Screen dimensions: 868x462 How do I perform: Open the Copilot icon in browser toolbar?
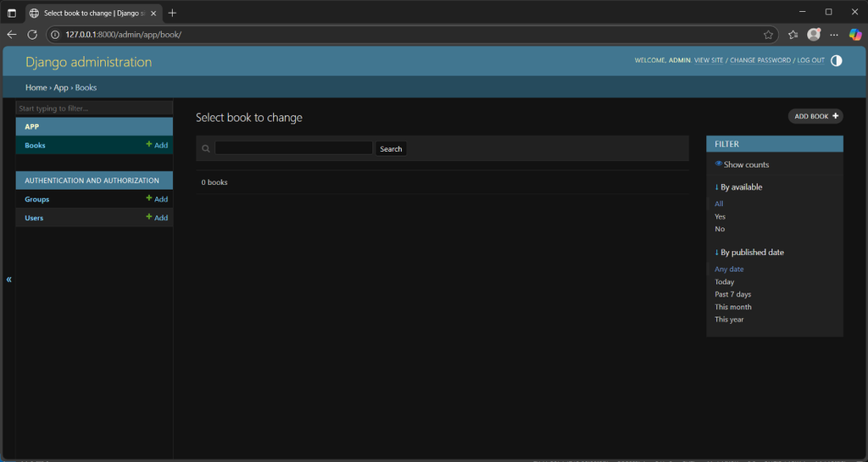pos(855,34)
